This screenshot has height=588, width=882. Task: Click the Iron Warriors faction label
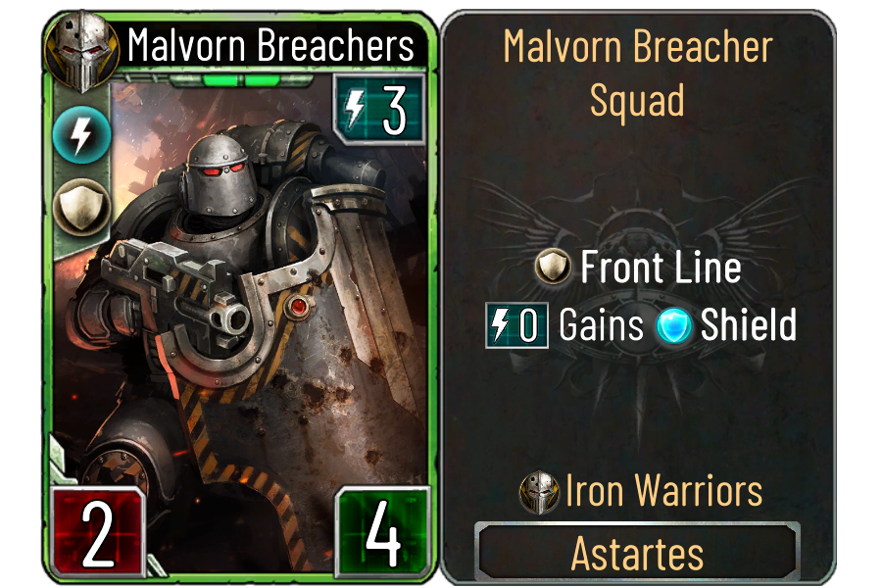(663, 491)
